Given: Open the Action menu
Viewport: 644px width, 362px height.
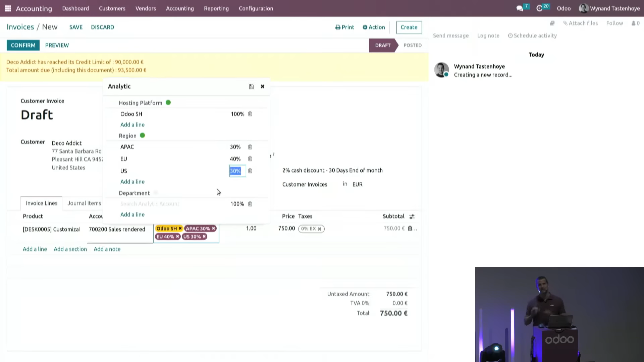Looking at the screenshot, I should pyautogui.click(x=374, y=27).
